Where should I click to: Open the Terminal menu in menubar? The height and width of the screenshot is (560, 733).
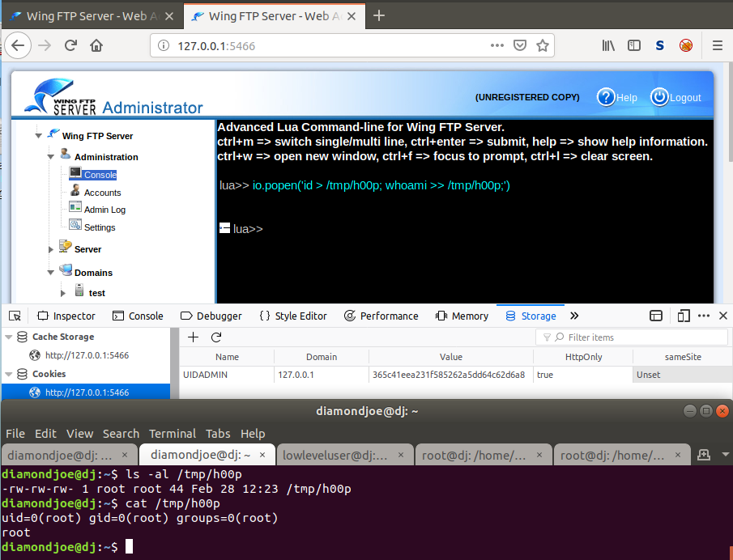pos(172,433)
